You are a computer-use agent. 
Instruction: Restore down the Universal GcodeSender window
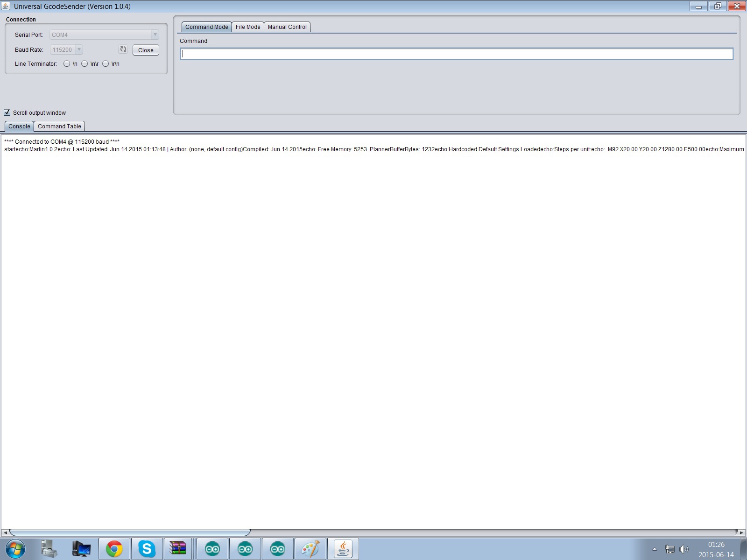pyautogui.click(x=718, y=6)
